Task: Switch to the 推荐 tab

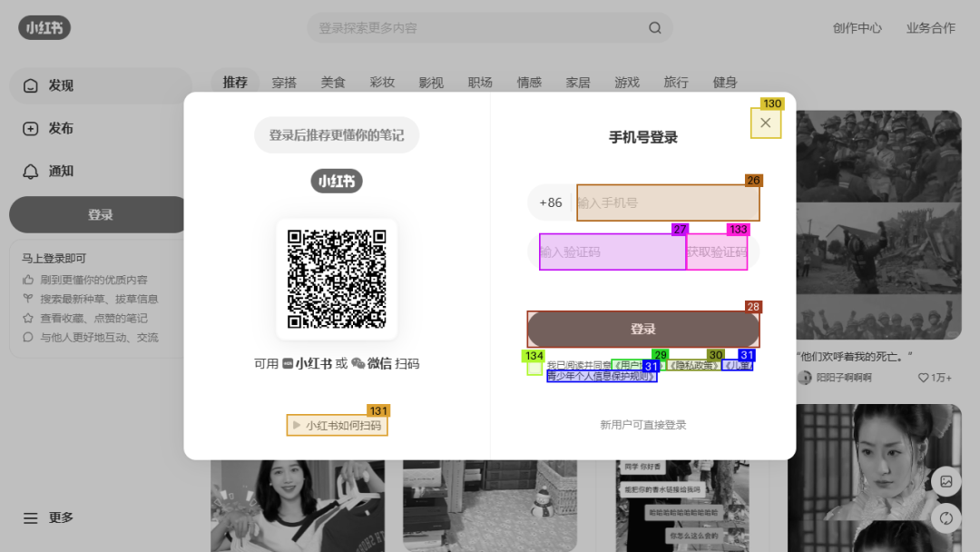Action: click(235, 83)
